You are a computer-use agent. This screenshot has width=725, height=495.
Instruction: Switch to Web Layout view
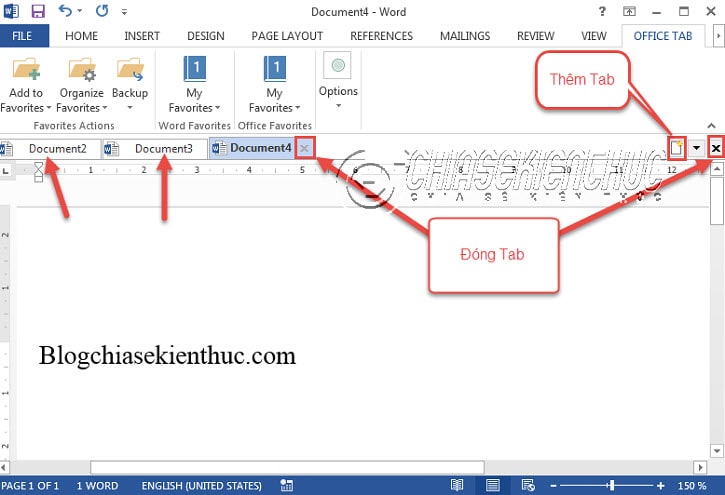pyautogui.click(x=528, y=485)
